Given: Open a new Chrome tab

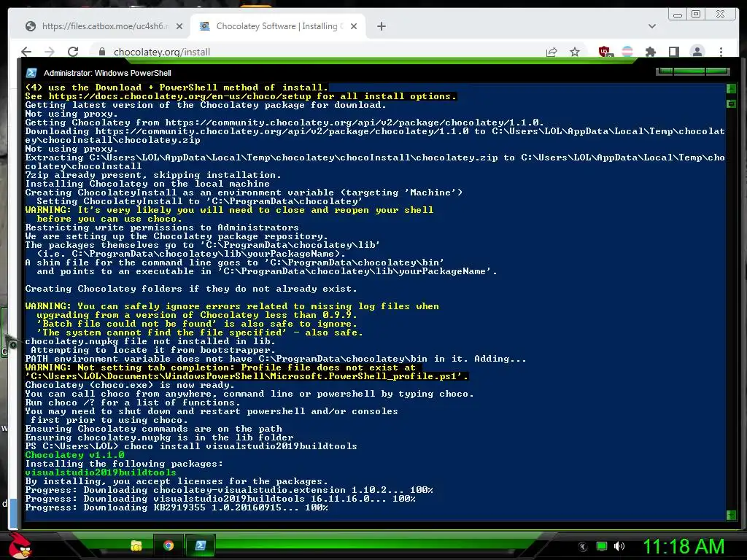Looking at the screenshot, I should point(381,26).
